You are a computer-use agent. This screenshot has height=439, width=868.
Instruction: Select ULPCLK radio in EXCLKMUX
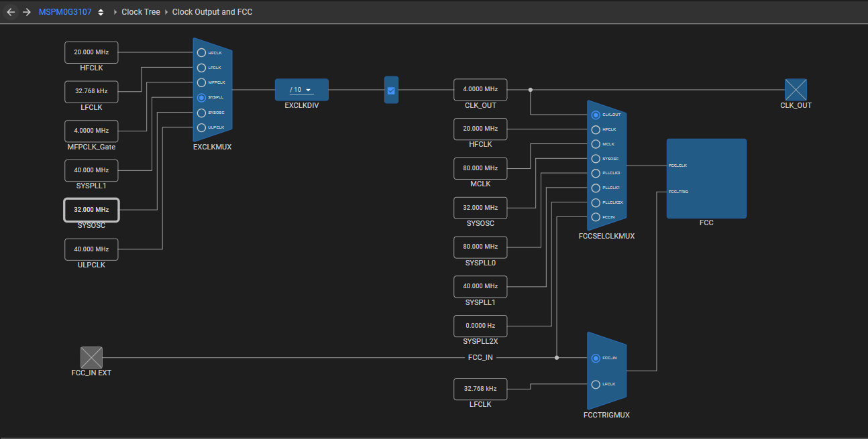coord(201,127)
